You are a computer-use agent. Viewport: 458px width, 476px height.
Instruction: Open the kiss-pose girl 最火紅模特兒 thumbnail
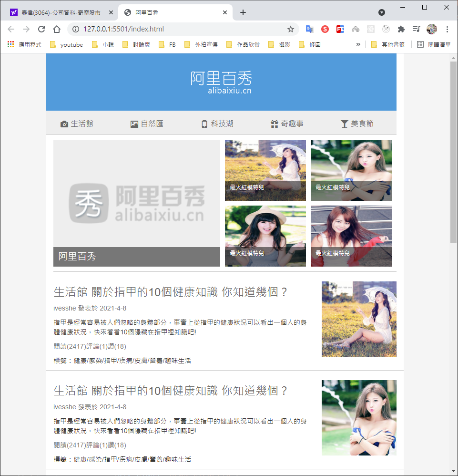(351, 170)
